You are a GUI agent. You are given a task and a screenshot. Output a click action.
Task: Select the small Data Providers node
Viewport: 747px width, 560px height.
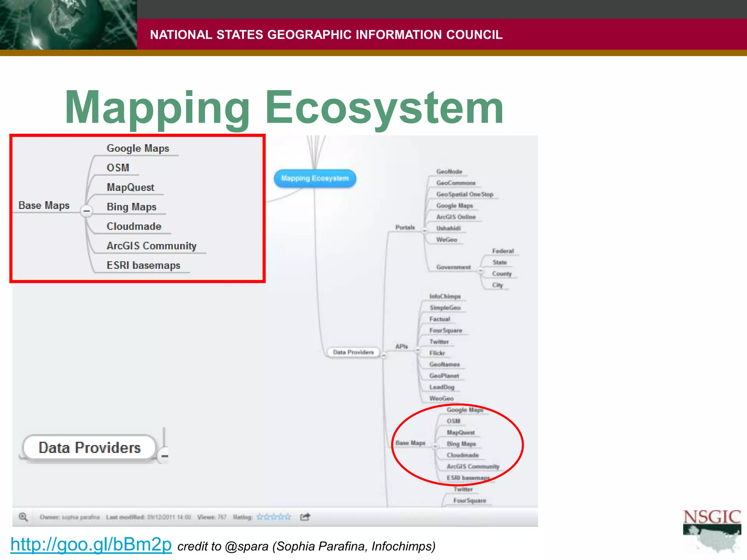coord(353,352)
